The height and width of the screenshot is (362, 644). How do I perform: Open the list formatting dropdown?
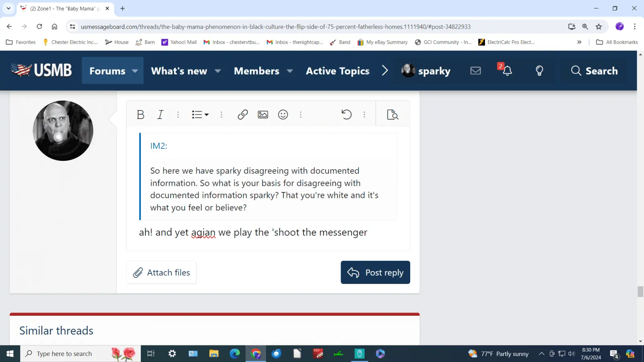coord(200,115)
